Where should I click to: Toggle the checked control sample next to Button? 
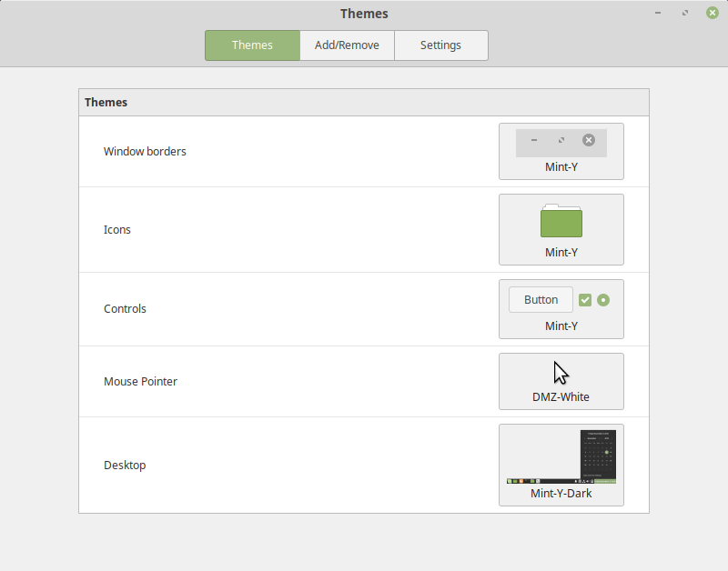tap(585, 299)
